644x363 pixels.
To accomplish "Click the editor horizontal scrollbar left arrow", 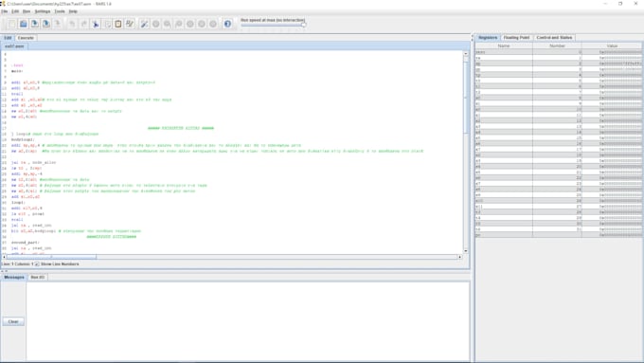I will coord(4,257).
